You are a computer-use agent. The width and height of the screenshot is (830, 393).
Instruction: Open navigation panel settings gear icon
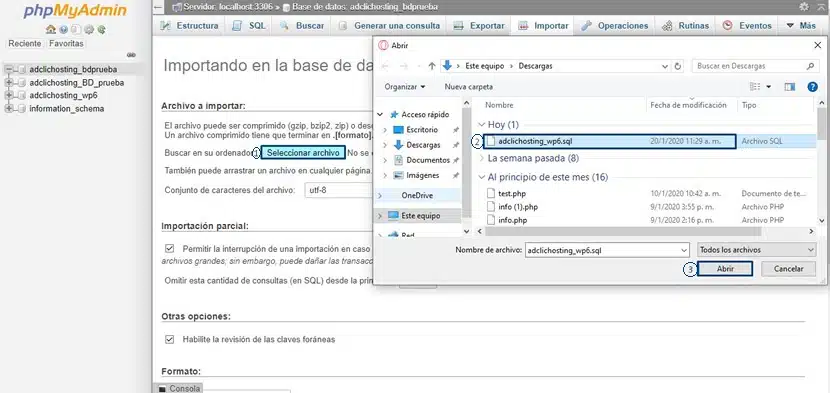[x=89, y=30]
